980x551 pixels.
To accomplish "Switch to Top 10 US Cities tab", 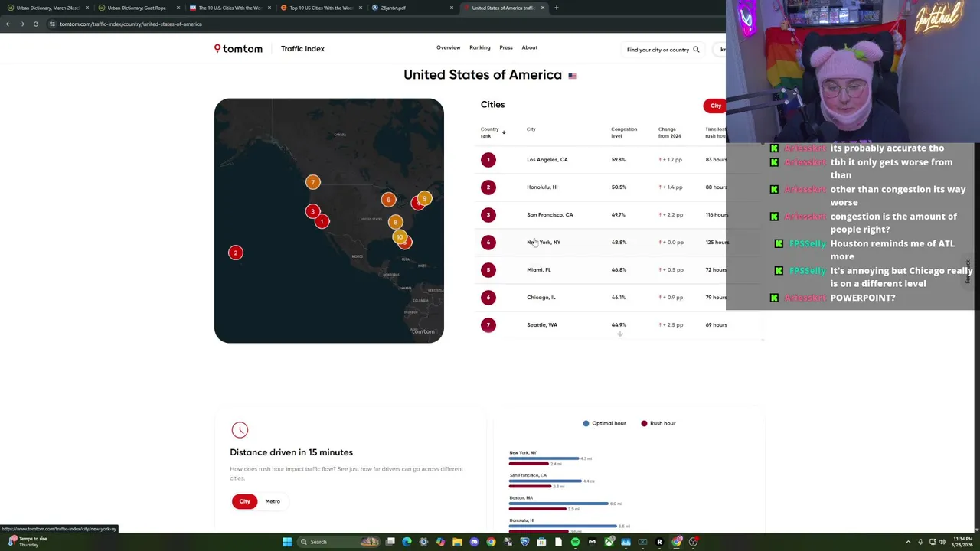I will [x=320, y=8].
